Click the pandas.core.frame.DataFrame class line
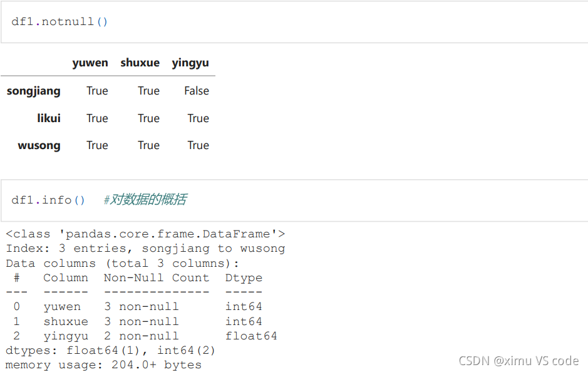The height and width of the screenshot is (372, 588). (x=145, y=234)
